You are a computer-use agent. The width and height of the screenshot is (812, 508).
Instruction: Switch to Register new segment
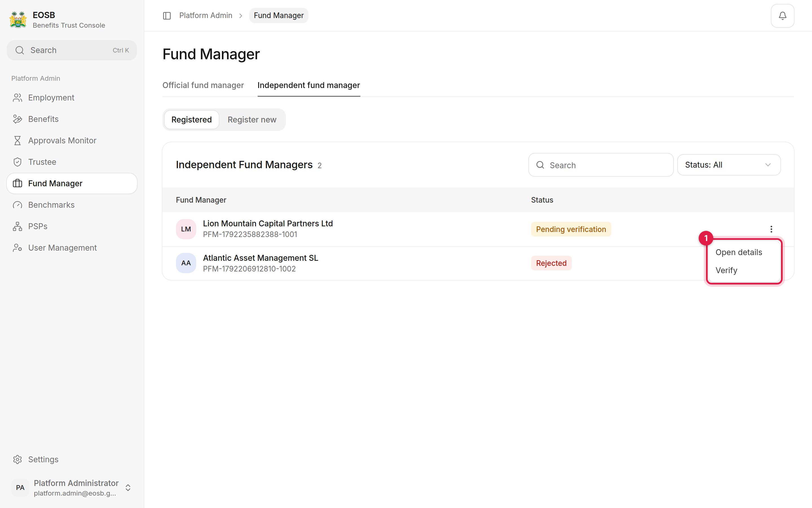(252, 120)
